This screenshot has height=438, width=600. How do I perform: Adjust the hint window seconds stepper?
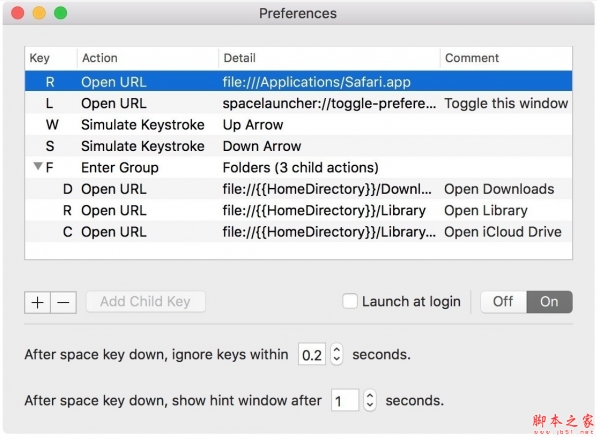pyautogui.click(x=369, y=400)
